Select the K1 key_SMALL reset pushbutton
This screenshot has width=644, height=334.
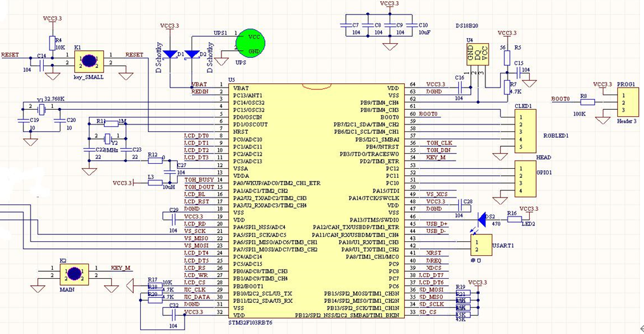(89, 61)
